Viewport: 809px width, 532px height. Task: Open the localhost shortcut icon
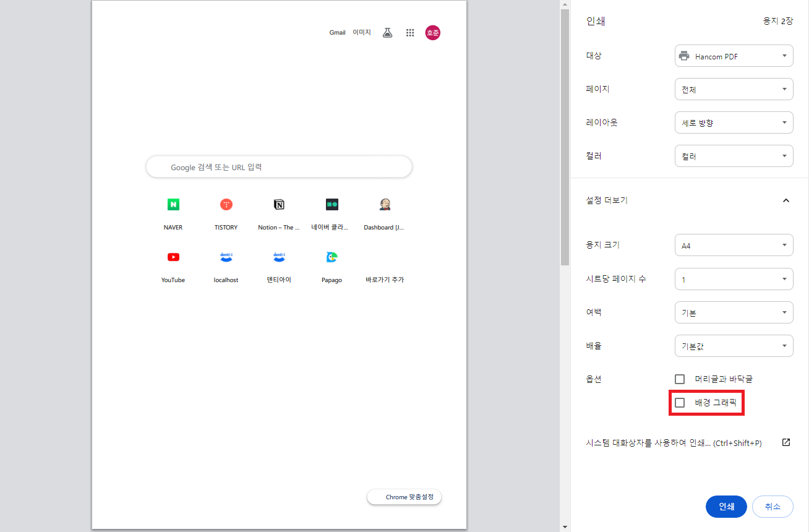(226, 257)
